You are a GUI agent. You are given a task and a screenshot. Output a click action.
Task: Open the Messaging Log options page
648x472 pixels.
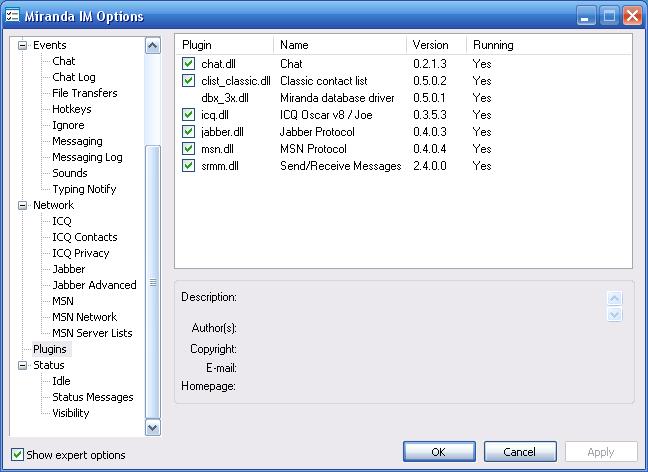(87, 157)
